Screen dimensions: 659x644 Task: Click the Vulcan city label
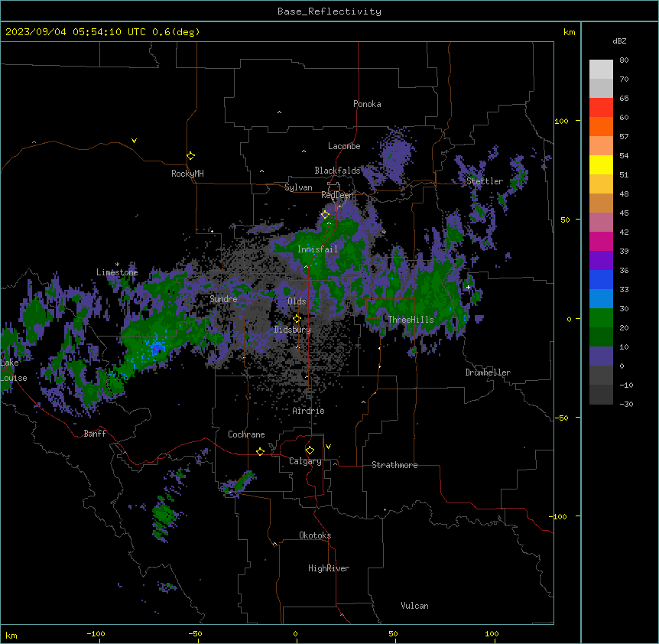point(414,606)
